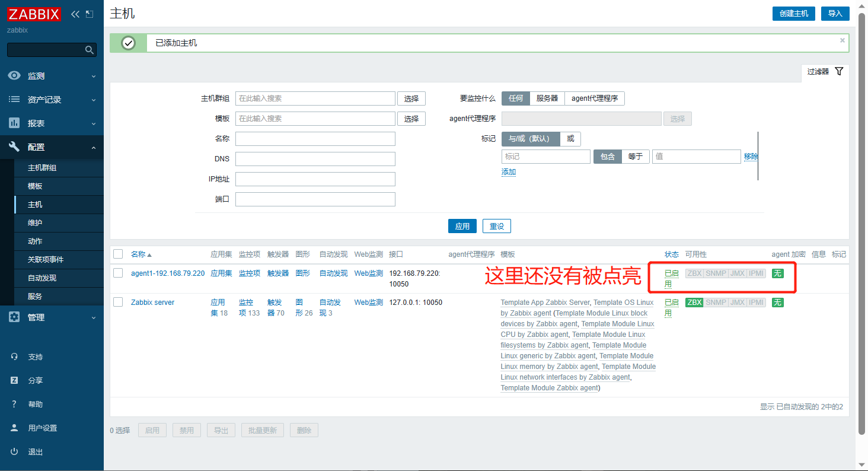Click the search magnifier icon
Image resolution: width=868 pixels, height=471 pixels.
pos(90,50)
